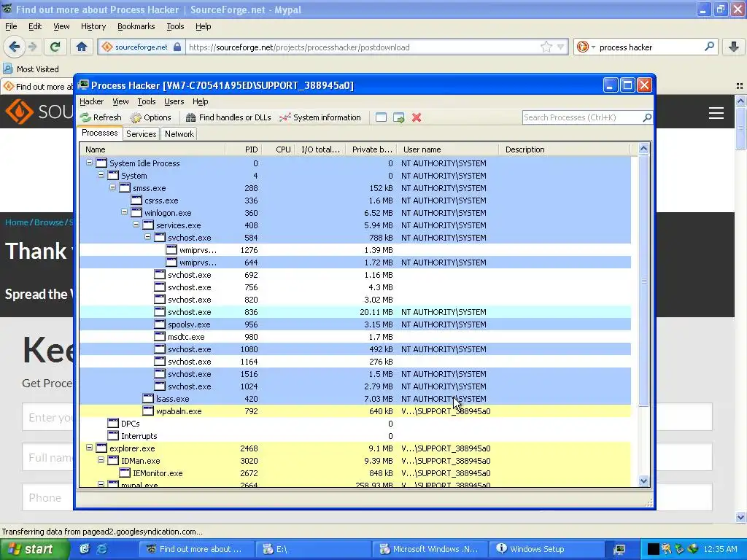Switch to E:\ taskbar button
Screen dimensions: 747x560
pyautogui.click(x=314, y=549)
